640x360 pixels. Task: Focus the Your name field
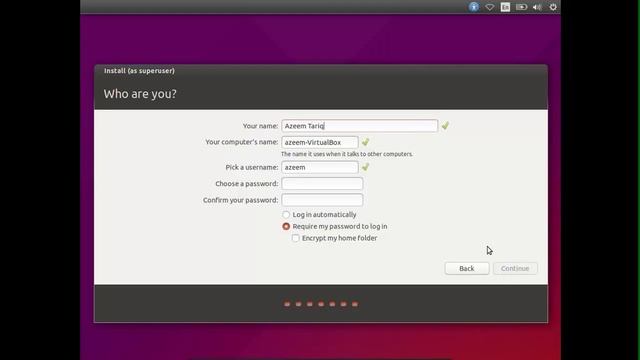(x=360, y=126)
